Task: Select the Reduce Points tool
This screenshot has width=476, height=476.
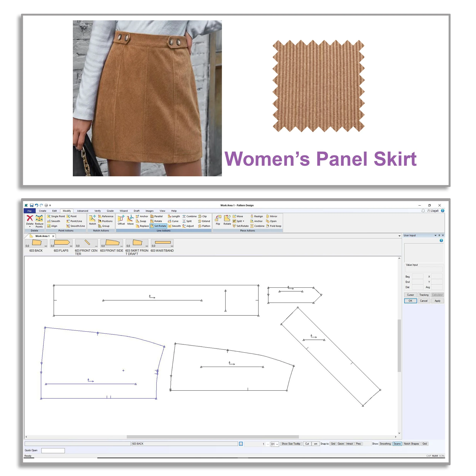Action: (x=39, y=221)
